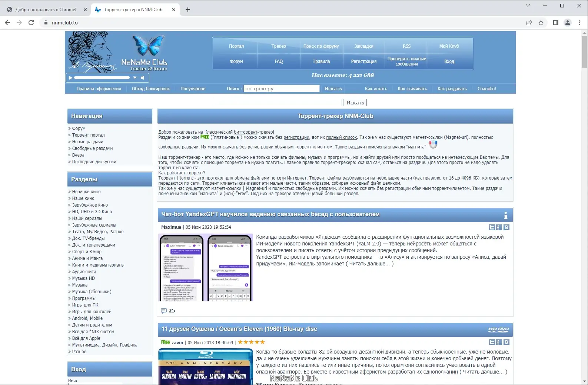This screenshot has height=385, width=588.
Task: Seek along the audio player progress bar
Action: [102, 78]
